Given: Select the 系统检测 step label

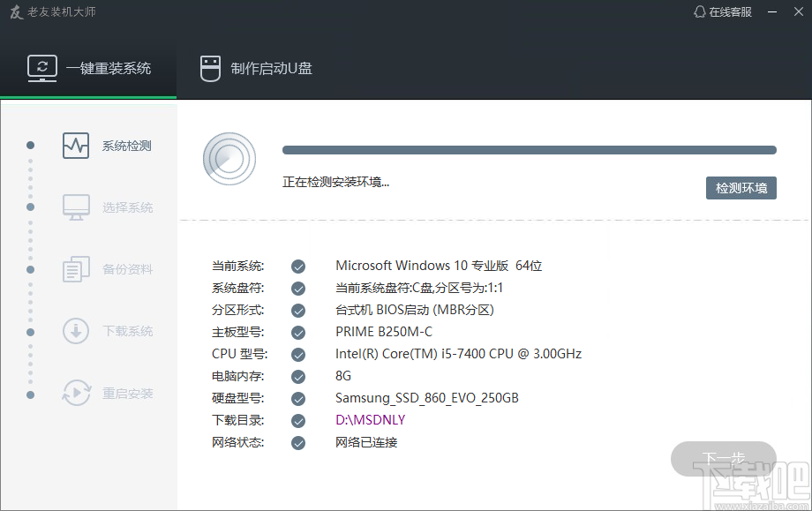Looking at the screenshot, I should pyautogui.click(x=126, y=146).
